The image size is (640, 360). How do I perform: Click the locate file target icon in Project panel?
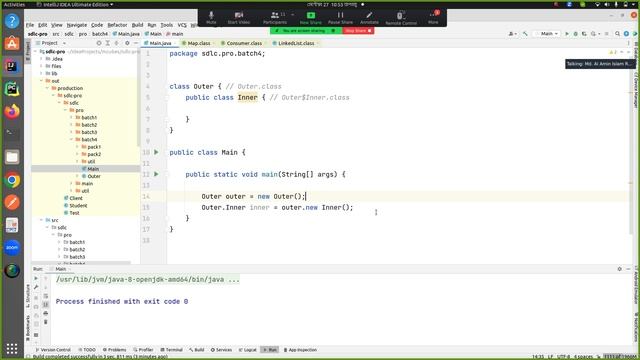pos(99,43)
